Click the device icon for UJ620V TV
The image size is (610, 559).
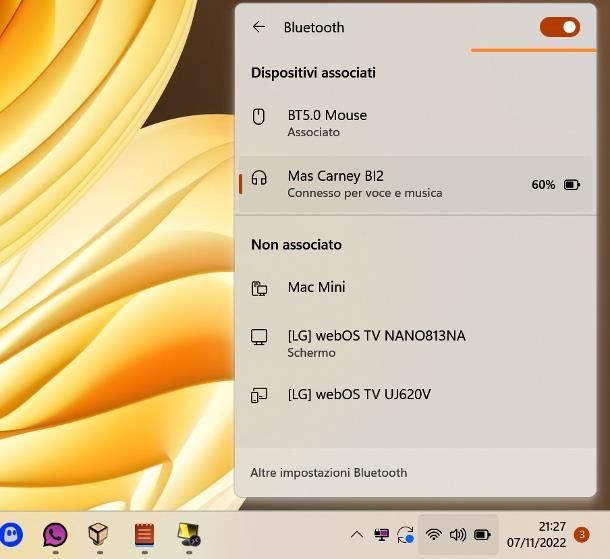point(259,395)
